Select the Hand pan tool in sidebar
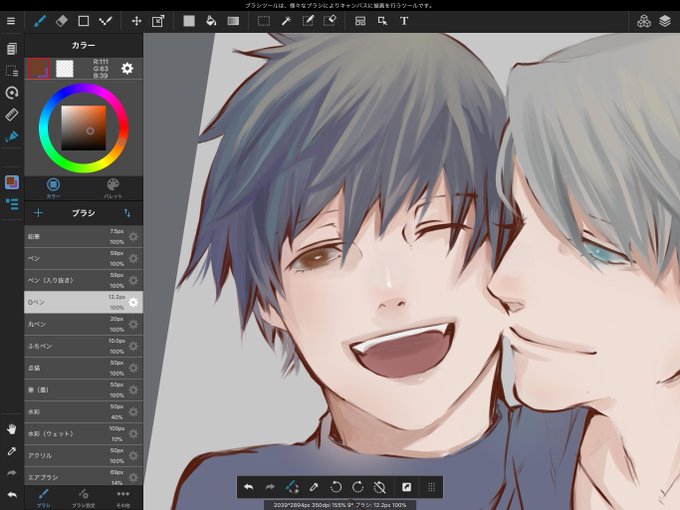Image resolution: width=680 pixels, height=510 pixels. 12,429
